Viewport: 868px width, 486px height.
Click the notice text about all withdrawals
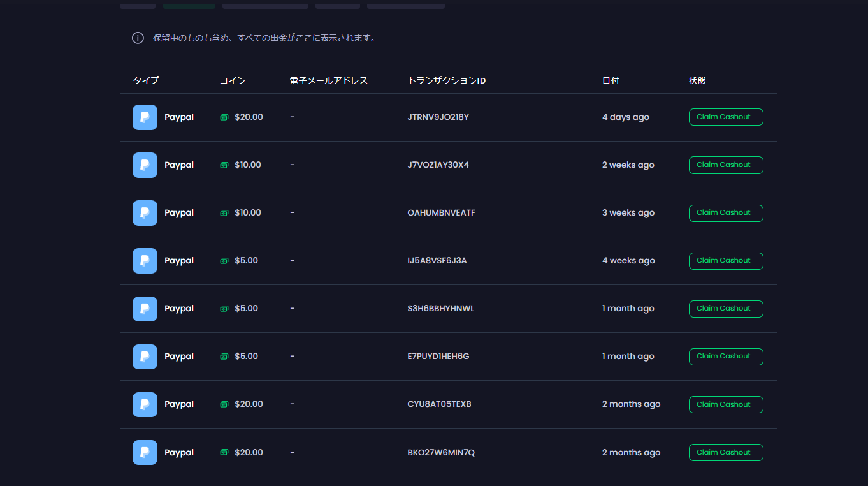click(x=266, y=38)
